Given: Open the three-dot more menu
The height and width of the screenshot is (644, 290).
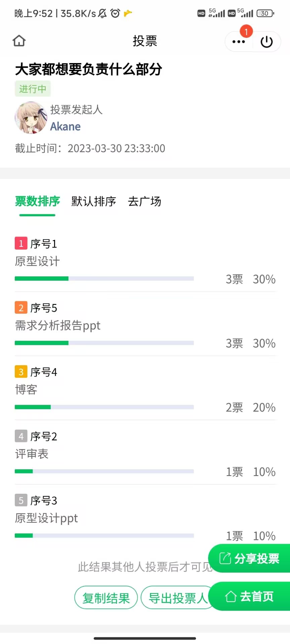Looking at the screenshot, I should (x=239, y=42).
